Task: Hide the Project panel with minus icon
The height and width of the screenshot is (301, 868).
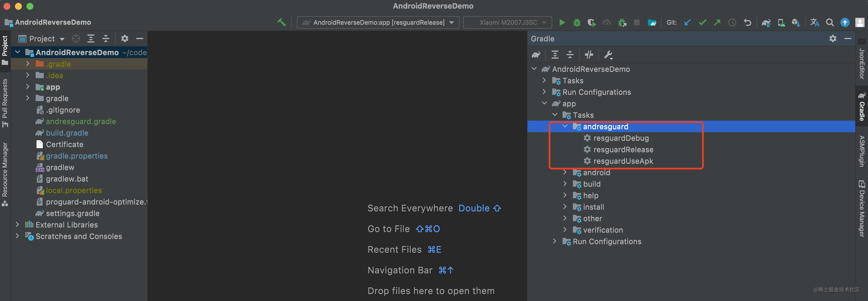Action: click(139, 39)
